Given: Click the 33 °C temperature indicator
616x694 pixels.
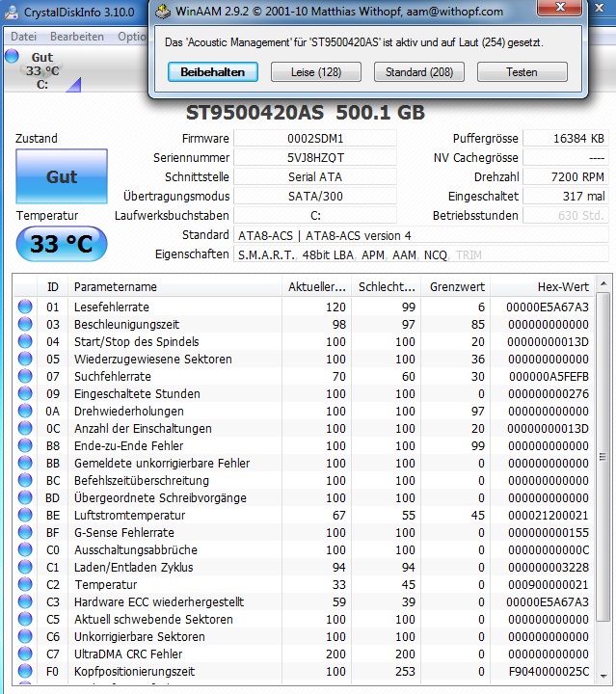Looking at the screenshot, I should (x=62, y=244).
